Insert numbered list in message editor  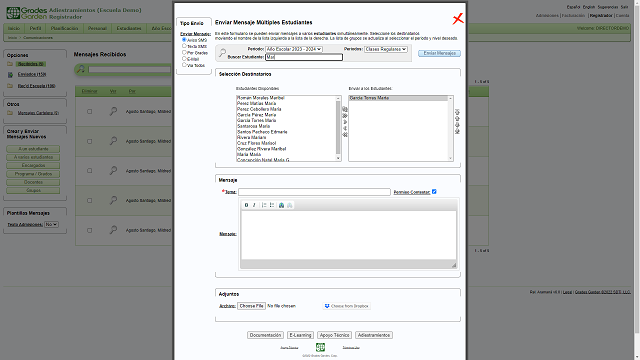click(x=264, y=205)
